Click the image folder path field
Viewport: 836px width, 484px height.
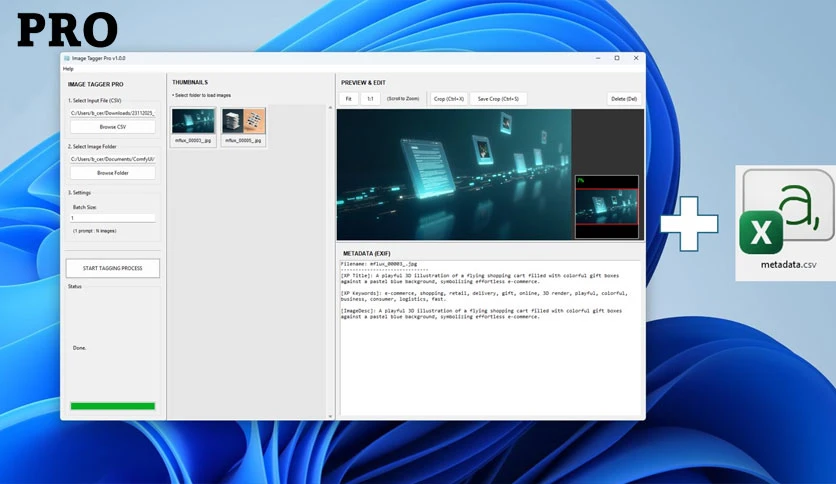(112, 159)
